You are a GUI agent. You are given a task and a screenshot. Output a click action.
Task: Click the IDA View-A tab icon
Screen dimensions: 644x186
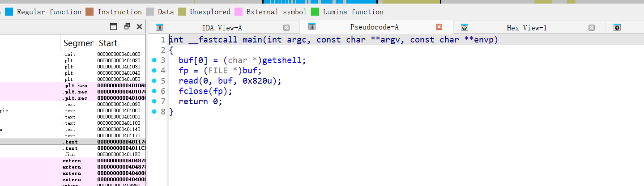click(x=159, y=28)
